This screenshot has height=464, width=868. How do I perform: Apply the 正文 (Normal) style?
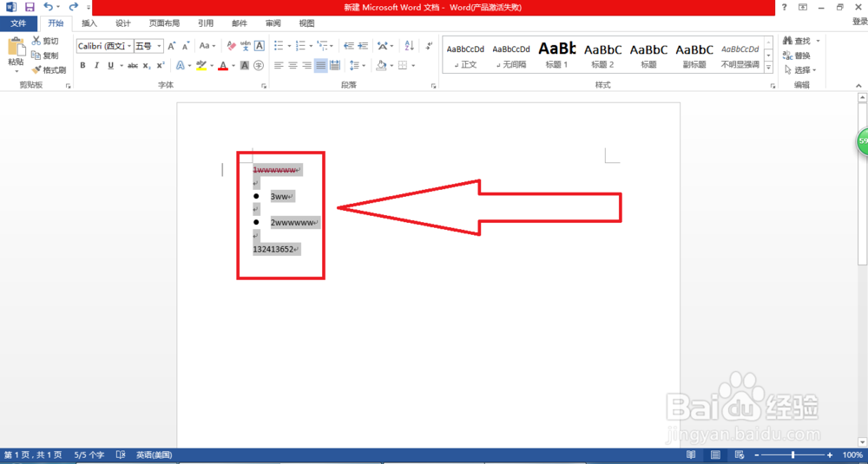pos(465,56)
